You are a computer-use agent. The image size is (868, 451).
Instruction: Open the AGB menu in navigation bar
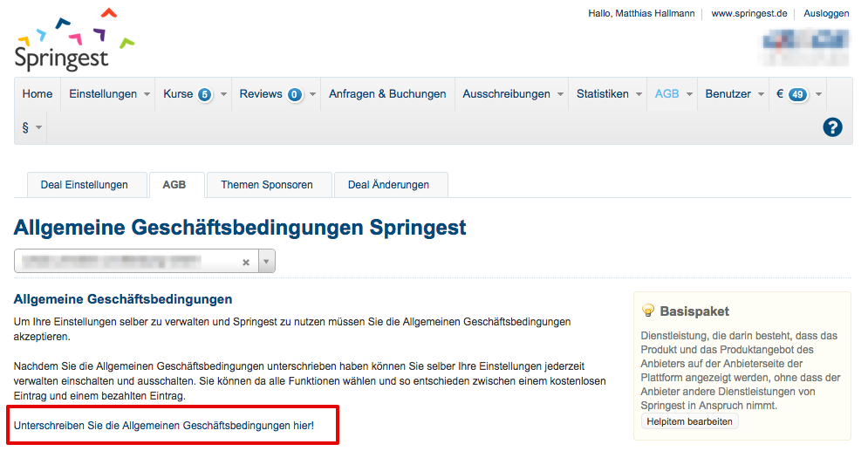click(666, 94)
